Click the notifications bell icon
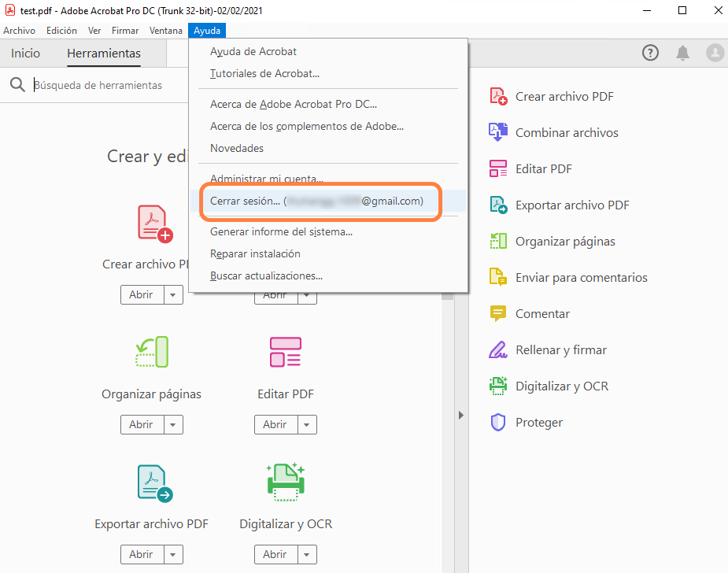Image resolution: width=728 pixels, height=573 pixels. click(x=682, y=53)
